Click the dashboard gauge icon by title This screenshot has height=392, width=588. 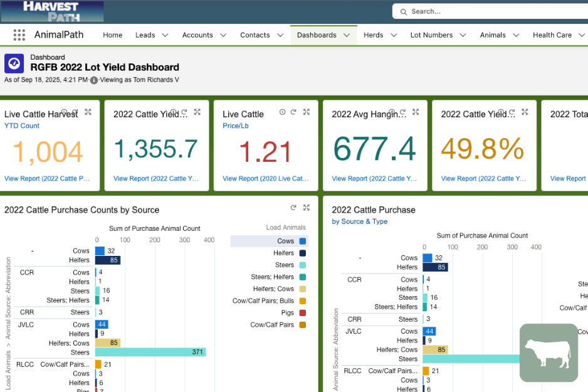coord(14,63)
